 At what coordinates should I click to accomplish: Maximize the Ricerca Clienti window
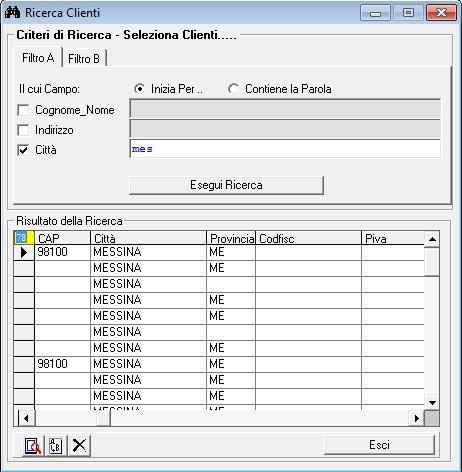pyautogui.click(x=408, y=13)
